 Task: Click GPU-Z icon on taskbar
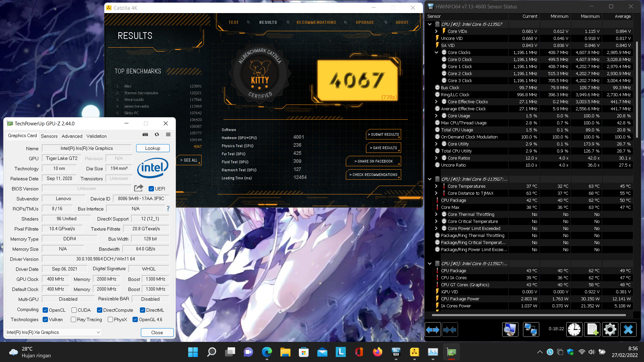pyautogui.click(x=451, y=352)
